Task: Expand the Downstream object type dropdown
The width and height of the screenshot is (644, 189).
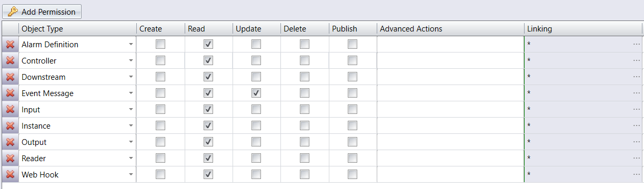Action: 131,77
